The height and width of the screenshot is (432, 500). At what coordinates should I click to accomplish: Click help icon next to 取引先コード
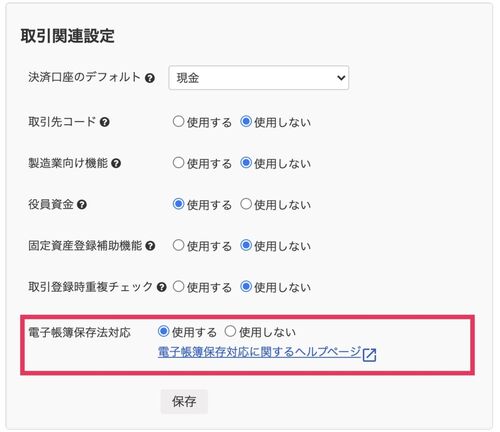pos(105,122)
